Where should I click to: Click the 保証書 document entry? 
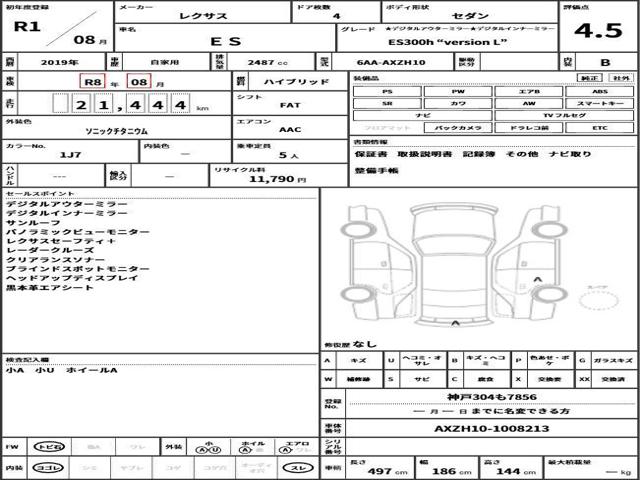tap(371, 154)
